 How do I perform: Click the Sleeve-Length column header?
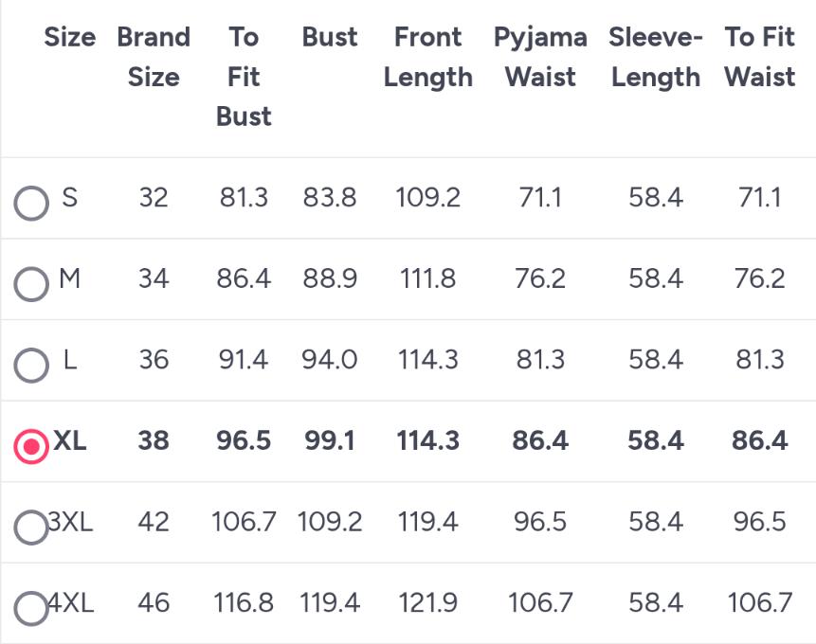[x=656, y=57]
